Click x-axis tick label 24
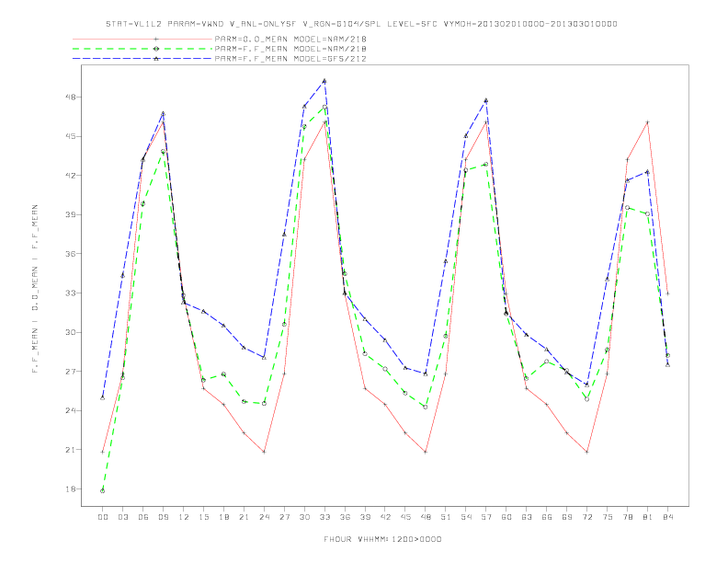This screenshot has width=728, height=563. pyautogui.click(x=264, y=517)
